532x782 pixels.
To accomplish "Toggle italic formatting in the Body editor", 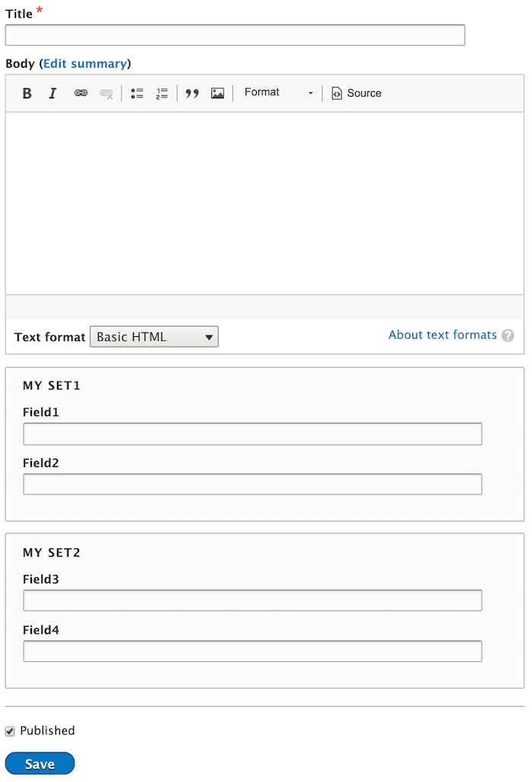I will 52,93.
